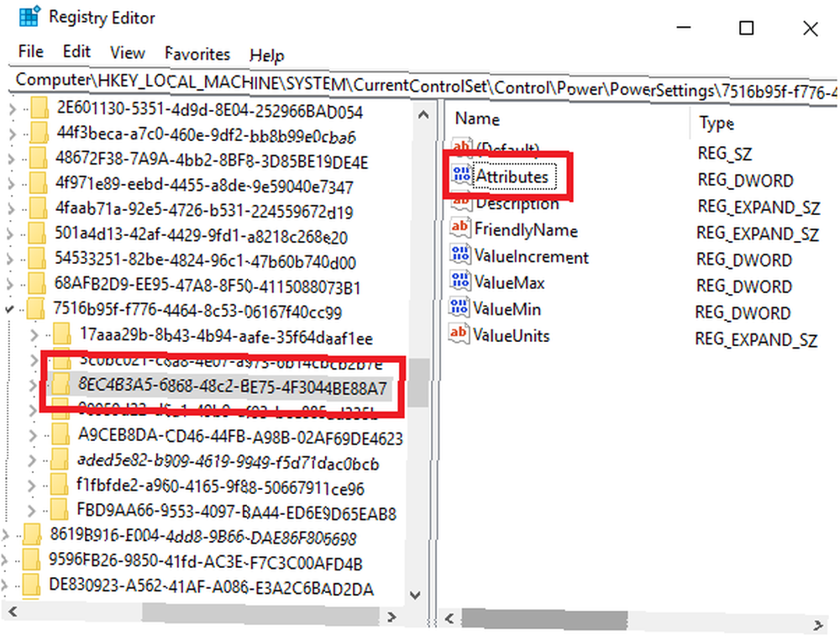Click the tree pane scroll up arrow
The width and height of the screenshot is (840, 636).
tap(423, 114)
